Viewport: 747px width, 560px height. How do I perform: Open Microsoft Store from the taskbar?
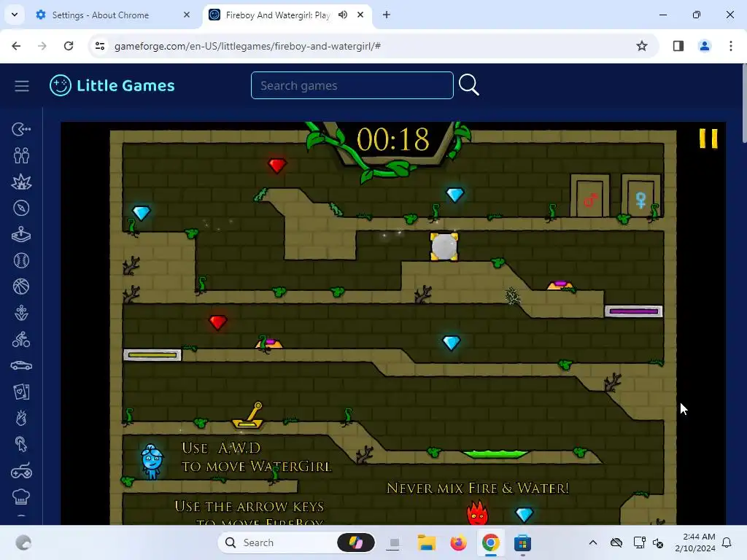click(522, 542)
